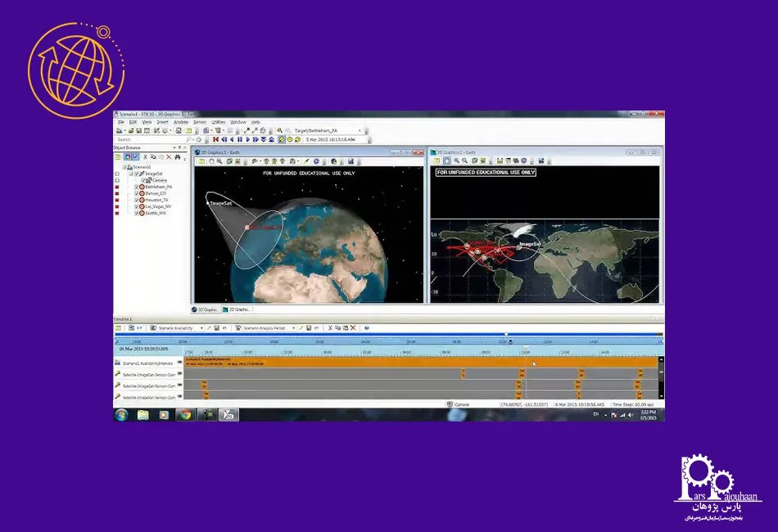Click the Save icon in main toolbar

click(x=138, y=130)
